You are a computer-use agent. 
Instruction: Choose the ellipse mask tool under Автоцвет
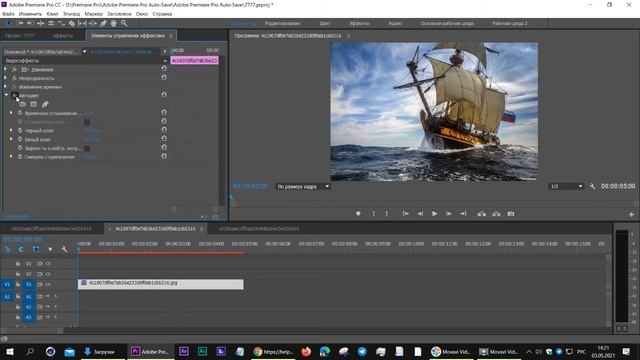point(22,104)
